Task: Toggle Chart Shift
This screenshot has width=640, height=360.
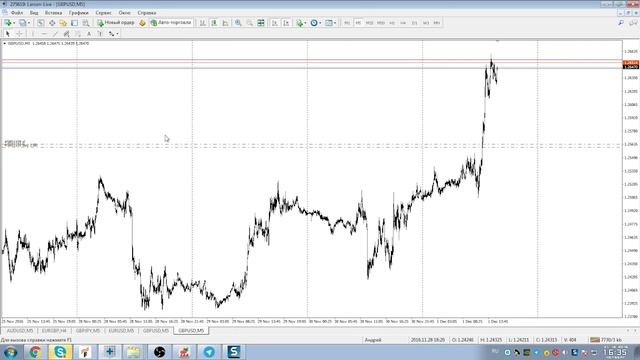Action: 286,23
